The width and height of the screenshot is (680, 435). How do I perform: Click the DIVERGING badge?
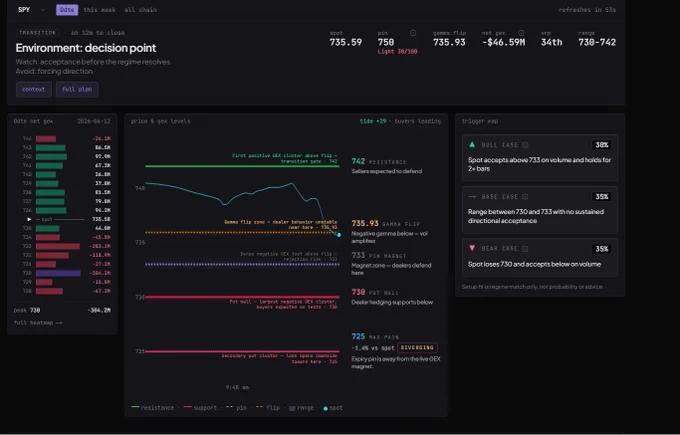417,348
